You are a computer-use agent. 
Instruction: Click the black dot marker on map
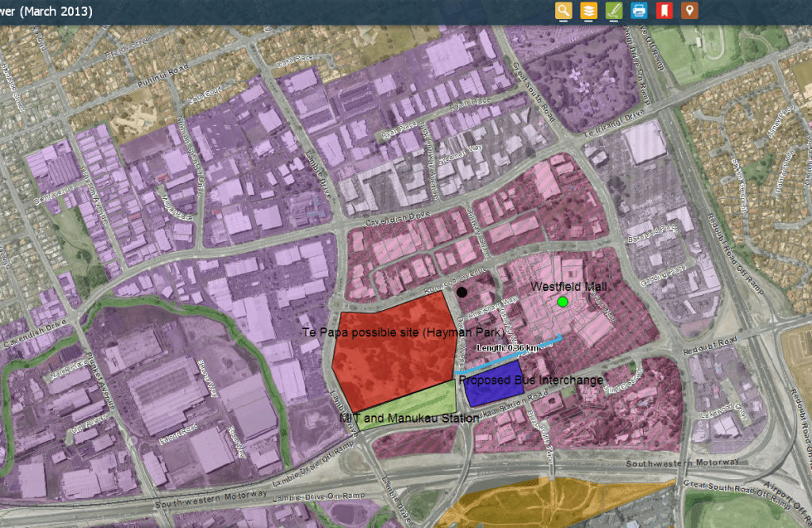pyautogui.click(x=462, y=292)
